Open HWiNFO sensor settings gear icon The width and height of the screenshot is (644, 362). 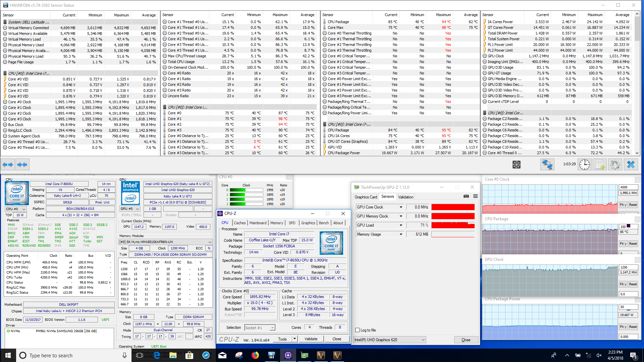click(x=615, y=165)
